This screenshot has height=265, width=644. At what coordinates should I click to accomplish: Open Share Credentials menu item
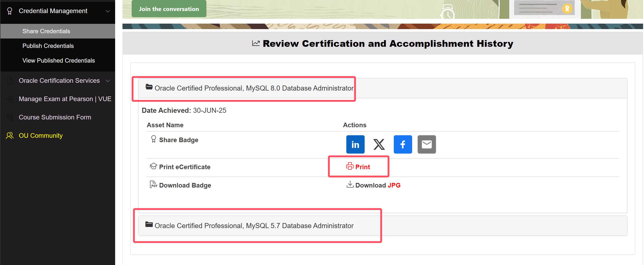[46, 31]
